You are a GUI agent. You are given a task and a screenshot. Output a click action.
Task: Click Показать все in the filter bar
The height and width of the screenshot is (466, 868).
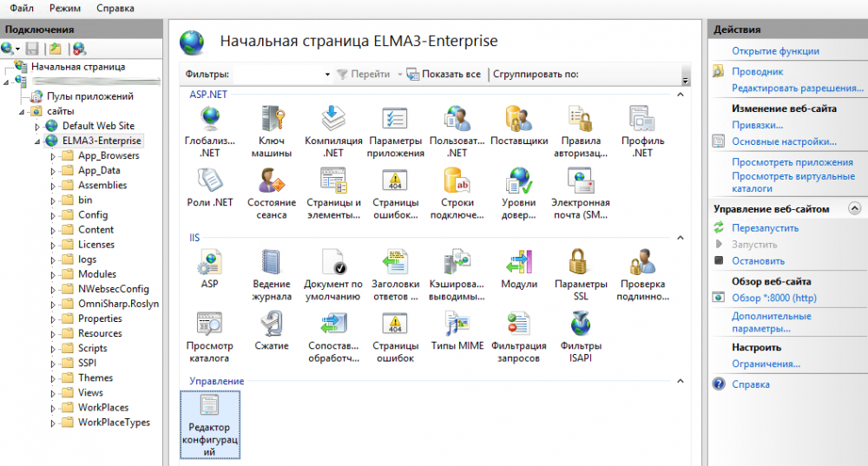click(x=444, y=74)
